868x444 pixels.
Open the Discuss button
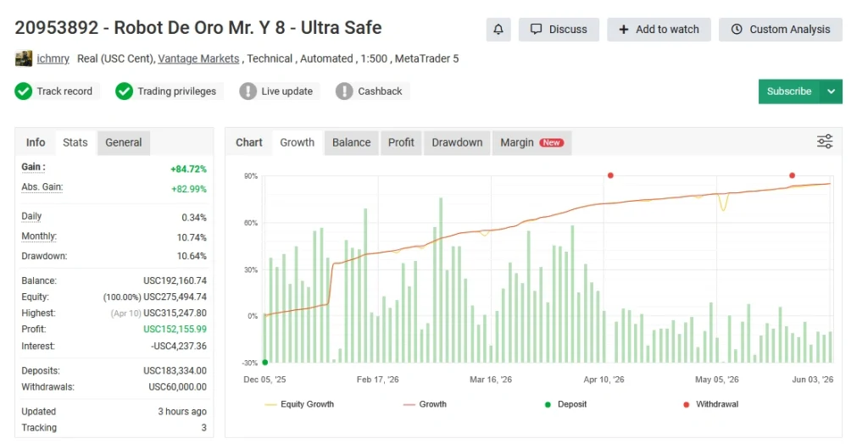[x=559, y=30]
